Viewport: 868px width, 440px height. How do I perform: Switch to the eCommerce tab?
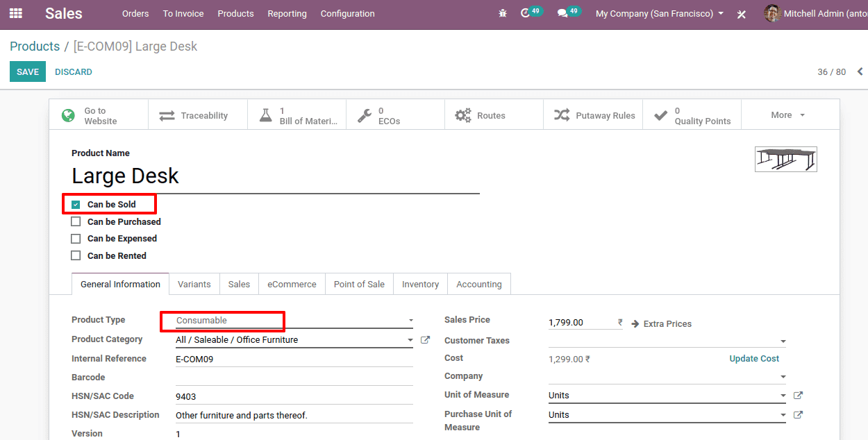click(x=292, y=284)
